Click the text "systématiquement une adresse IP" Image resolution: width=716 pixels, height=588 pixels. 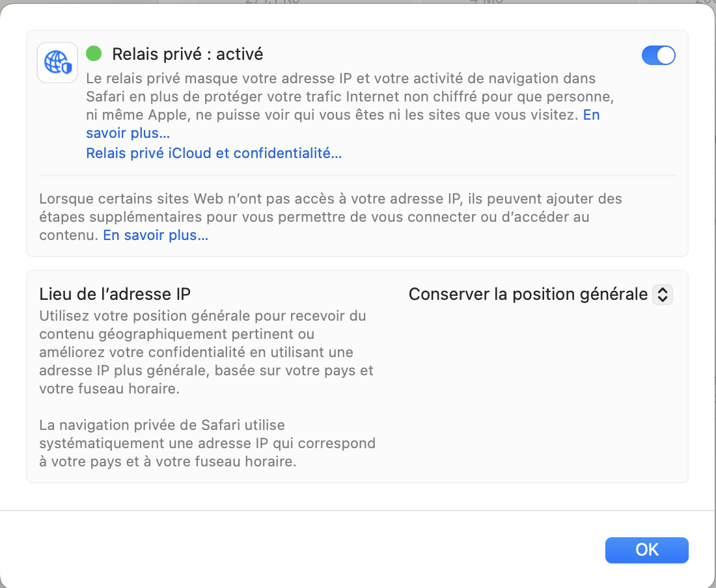[154, 444]
